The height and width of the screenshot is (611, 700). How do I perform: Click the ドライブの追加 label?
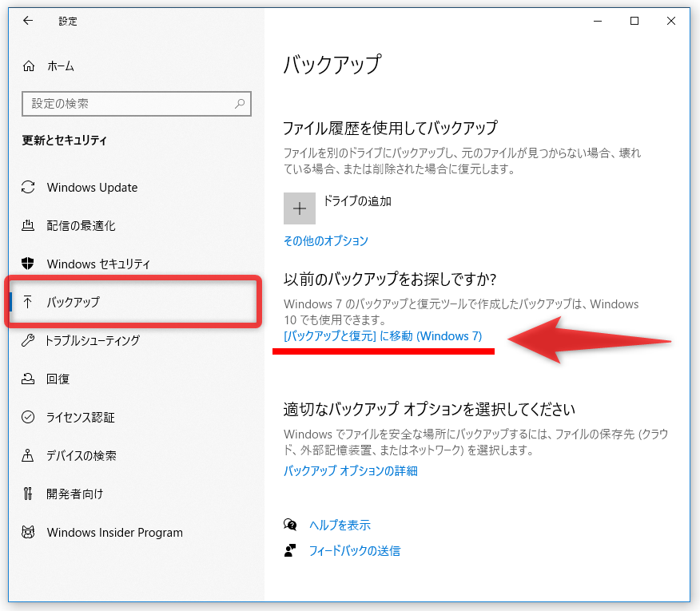(x=357, y=201)
